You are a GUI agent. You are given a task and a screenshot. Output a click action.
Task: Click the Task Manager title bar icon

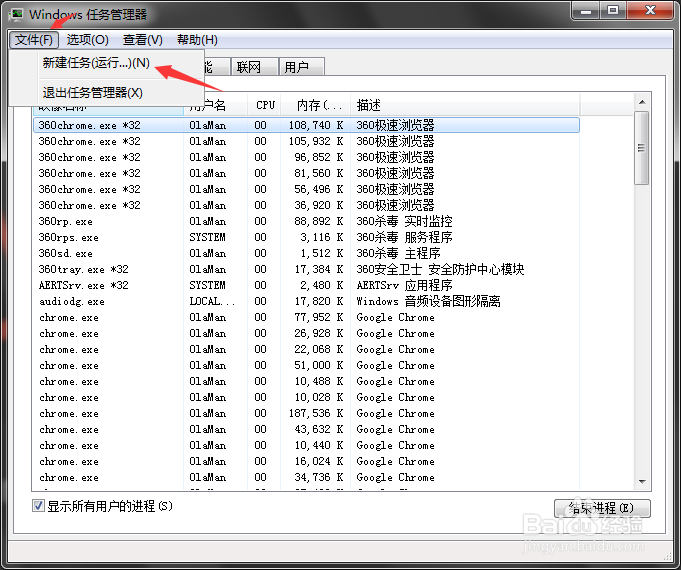[16, 14]
